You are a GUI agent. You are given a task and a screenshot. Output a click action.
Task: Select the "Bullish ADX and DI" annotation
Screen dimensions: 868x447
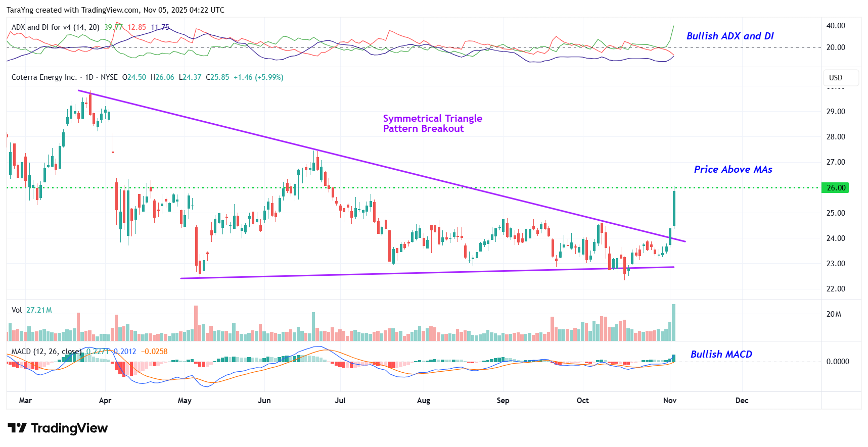729,36
